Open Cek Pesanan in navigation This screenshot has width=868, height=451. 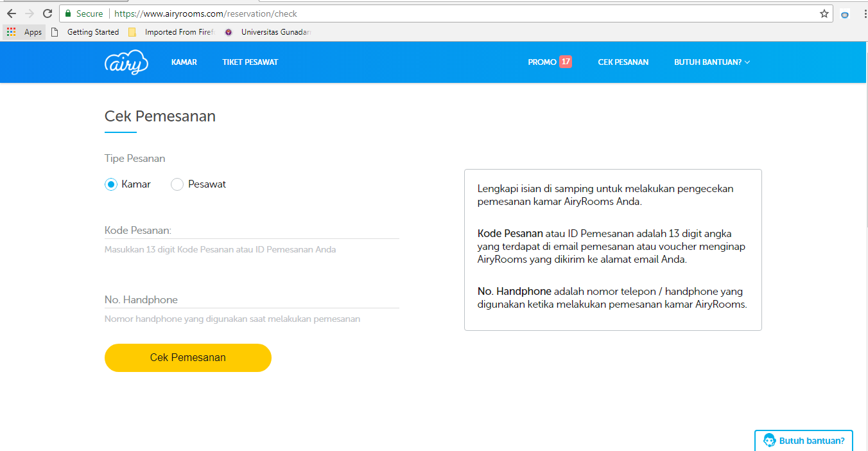(x=623, y=62)
